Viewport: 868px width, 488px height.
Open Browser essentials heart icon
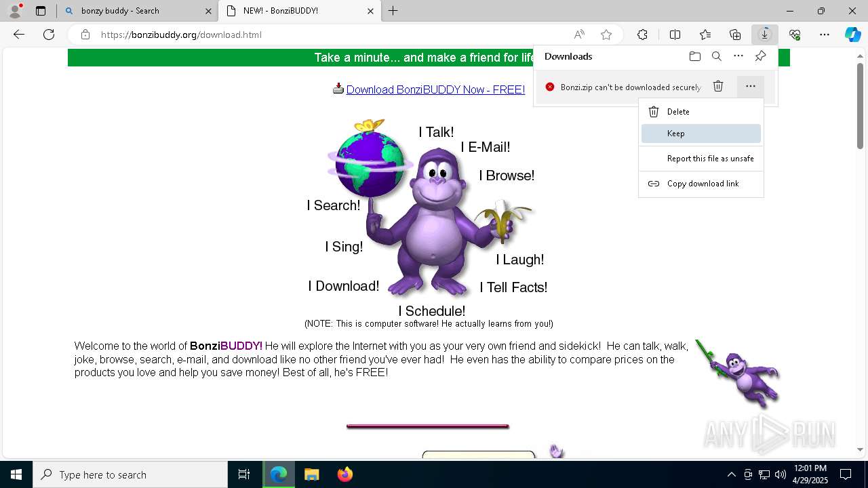(795, 35)
